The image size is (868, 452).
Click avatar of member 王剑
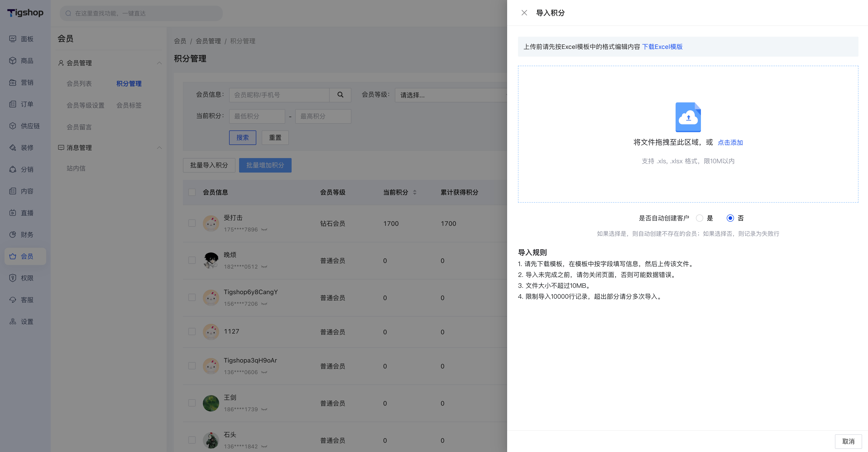[x=211, y=403]
